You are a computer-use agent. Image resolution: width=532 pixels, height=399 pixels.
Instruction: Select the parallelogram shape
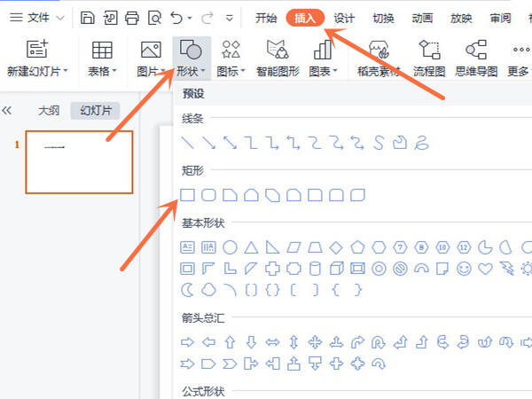tap(293, 247)
